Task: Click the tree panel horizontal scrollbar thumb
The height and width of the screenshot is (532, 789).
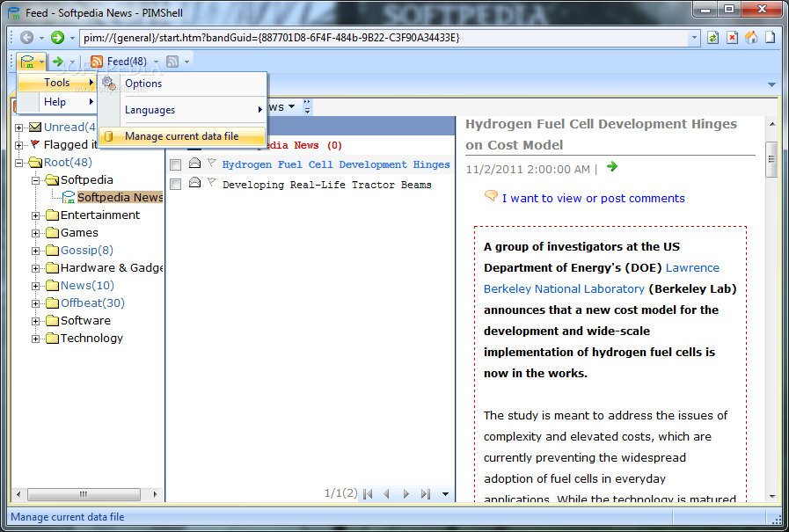Action: point(84,494)
